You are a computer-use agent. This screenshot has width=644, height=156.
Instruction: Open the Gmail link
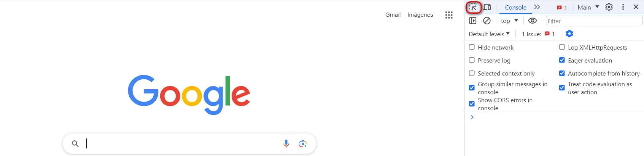click(x=393, y=15)
